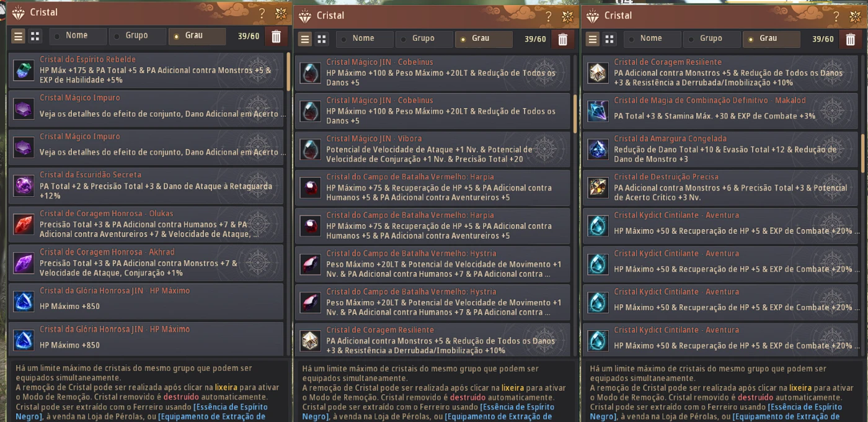Click the Cristal Mágico JIN - Víbora icon
Viewport: 868px width, 422px height.
click(310, 150)
